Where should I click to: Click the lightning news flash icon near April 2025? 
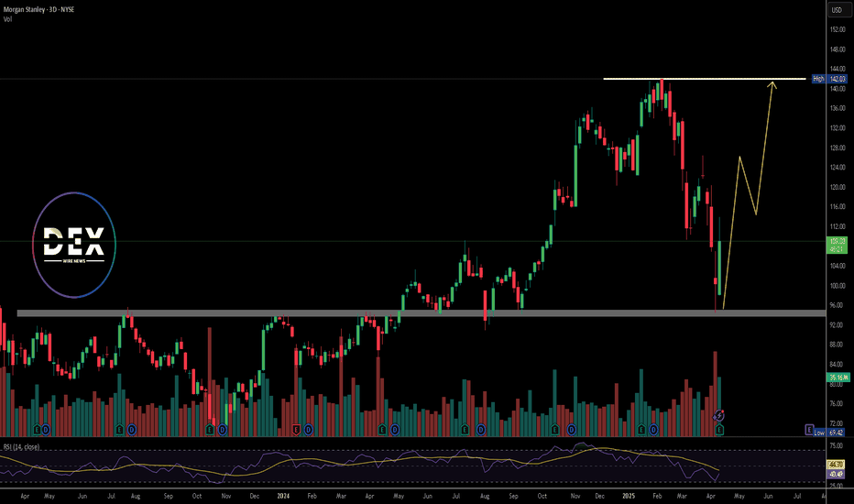719,416
